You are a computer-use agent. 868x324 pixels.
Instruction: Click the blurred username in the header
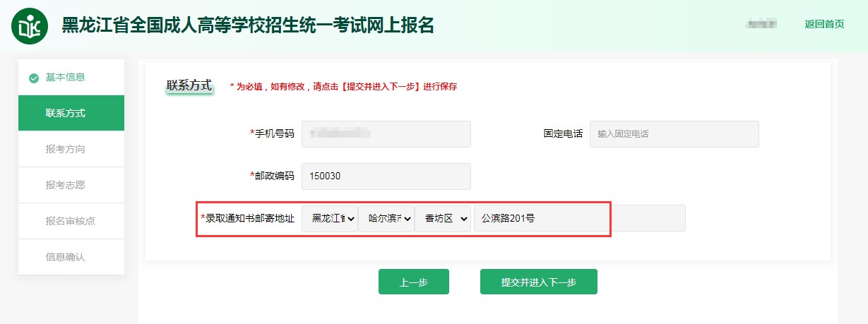(x=761, y=24)
